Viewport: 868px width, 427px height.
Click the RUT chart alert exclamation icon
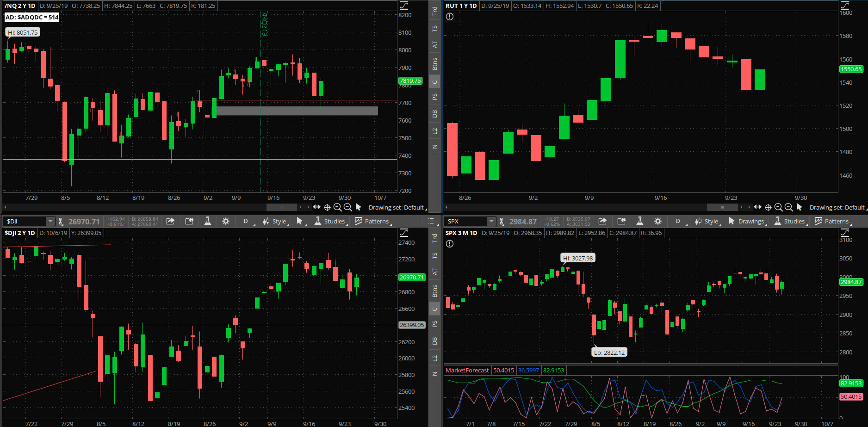point(450,17)
